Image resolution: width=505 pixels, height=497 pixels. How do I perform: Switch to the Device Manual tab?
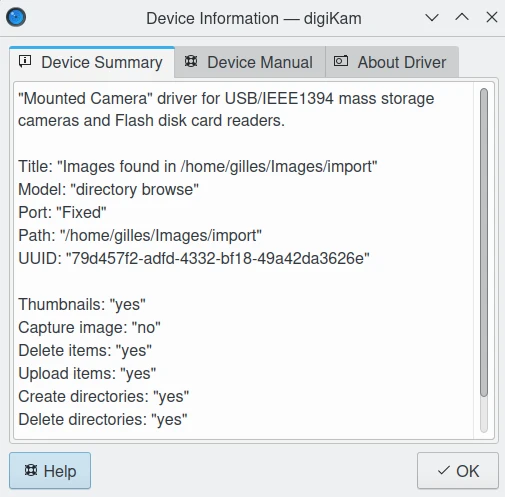(x=250, y=62)
